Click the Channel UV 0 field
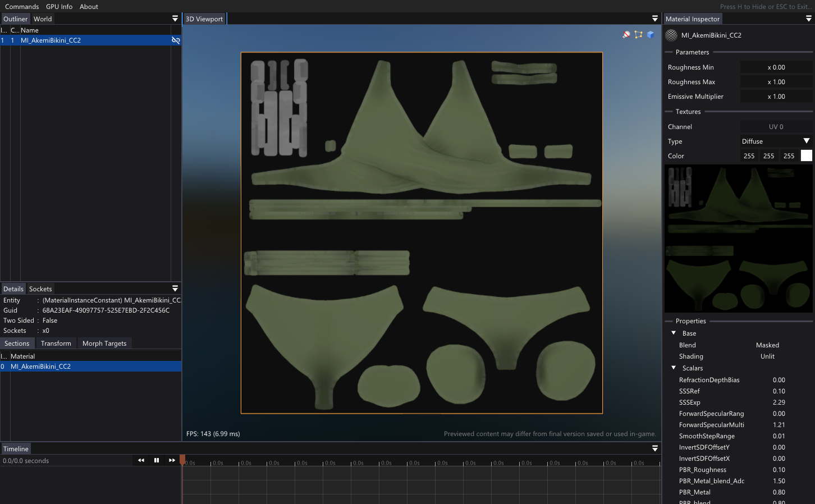The height and width of the screenshot is (504, 815). coord(776,127)
